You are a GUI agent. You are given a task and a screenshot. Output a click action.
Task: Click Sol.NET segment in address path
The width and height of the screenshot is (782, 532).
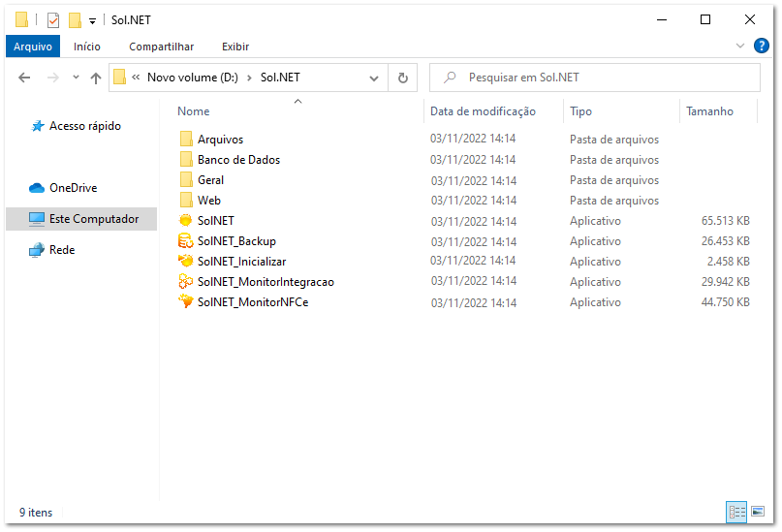280,78
